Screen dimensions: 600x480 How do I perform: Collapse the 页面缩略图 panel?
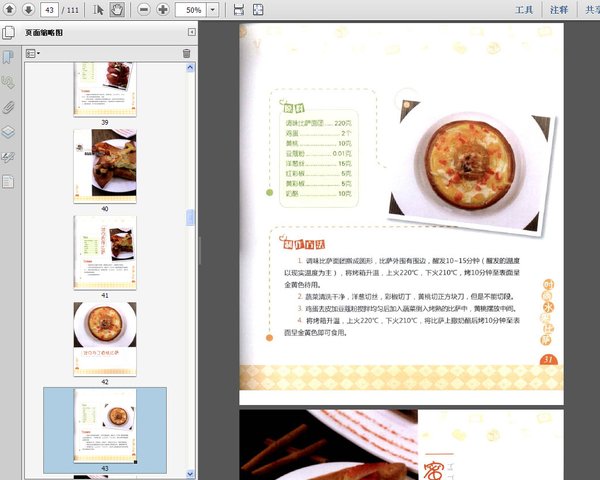(x=192, y=32)
